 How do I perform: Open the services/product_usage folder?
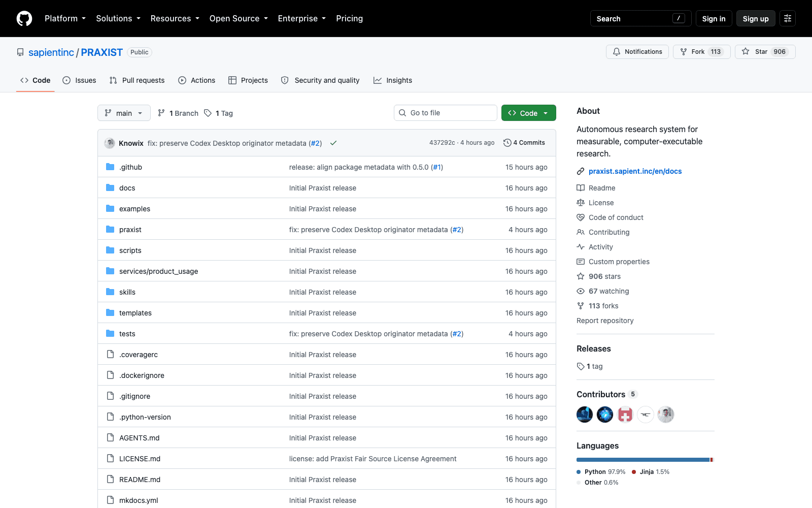coord(159,271)
